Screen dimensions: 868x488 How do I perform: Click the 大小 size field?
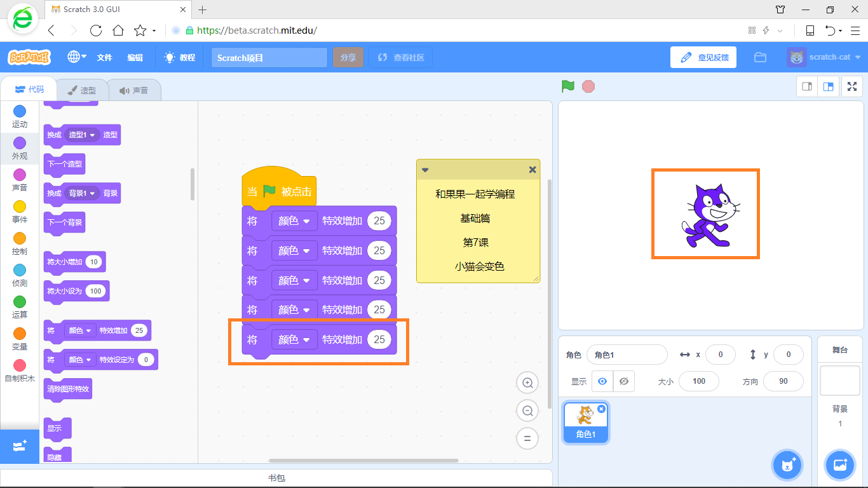point(699,381)
